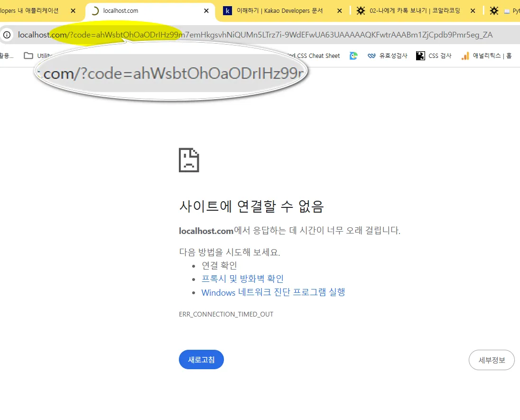Viewport: 520px width, 420px height.
Task: Close the Kakao Developers 문서 tab
Action: point(339,10)
